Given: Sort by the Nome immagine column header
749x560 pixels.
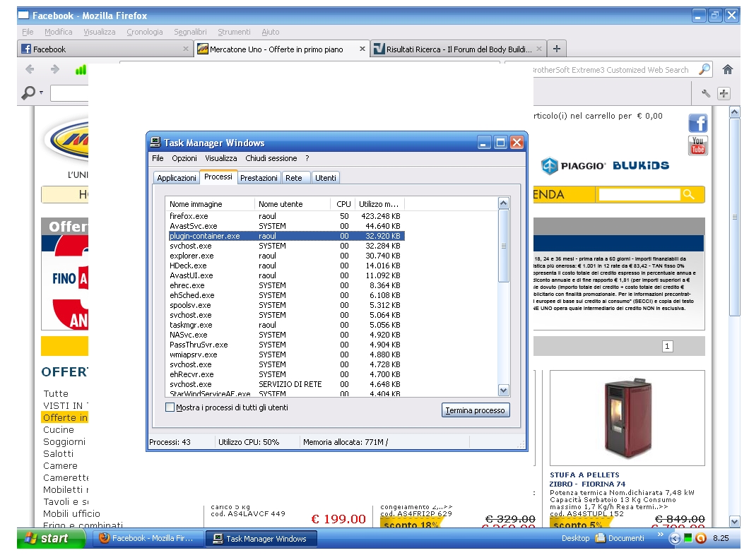Looking at the screenshot, I should [x=209, y=204].
